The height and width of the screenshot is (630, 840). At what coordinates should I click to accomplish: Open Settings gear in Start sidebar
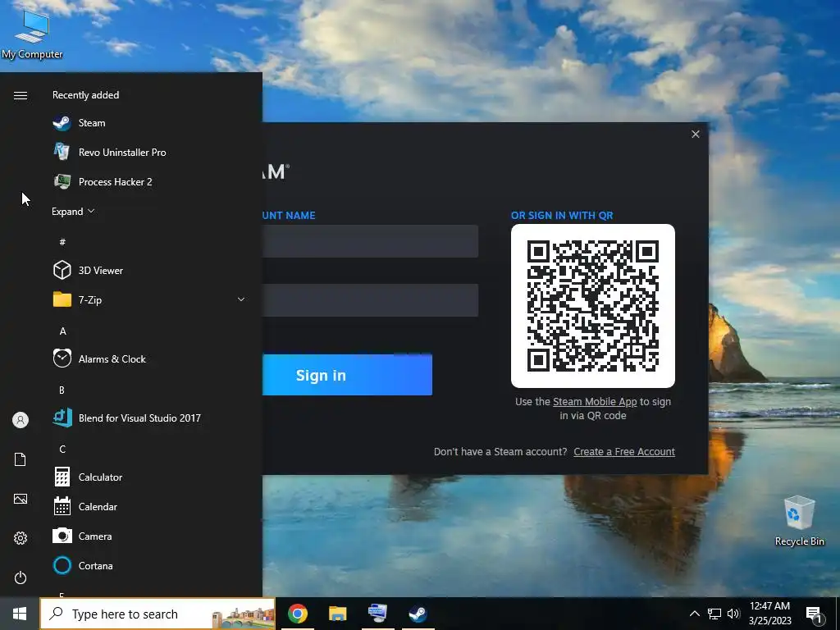coord(21,538)
